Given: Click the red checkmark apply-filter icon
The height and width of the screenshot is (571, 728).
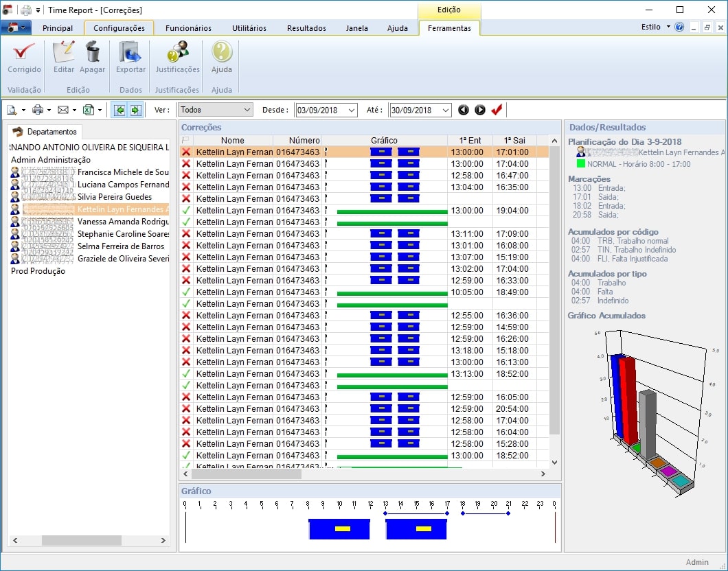Looking at the screenshot, I should click(x=497, y=110).
